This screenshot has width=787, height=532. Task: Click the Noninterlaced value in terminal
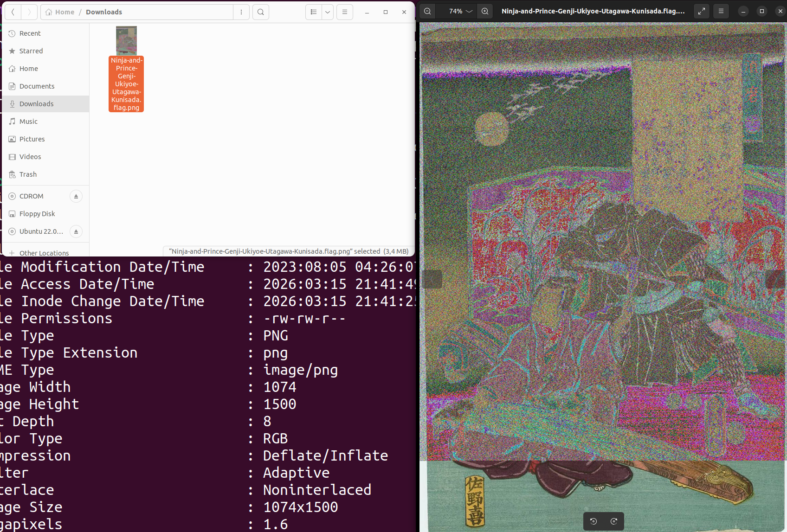317,490
